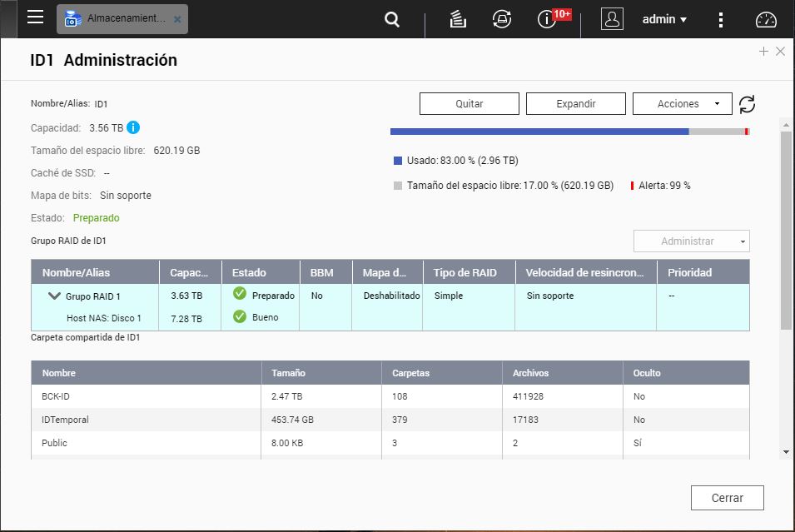Click the refresh icon beside Acciones
This screenshot has width=795, height=532.
click(748, 104)
